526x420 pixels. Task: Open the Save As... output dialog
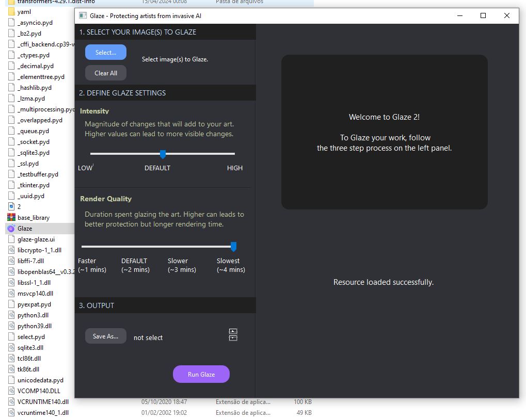106,336
